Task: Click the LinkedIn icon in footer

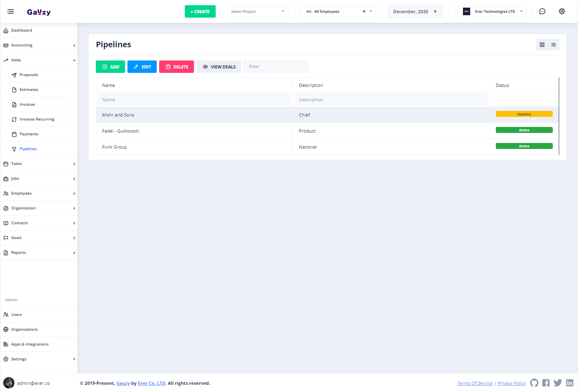Action: pyautogui.click(x=570, y=383)
